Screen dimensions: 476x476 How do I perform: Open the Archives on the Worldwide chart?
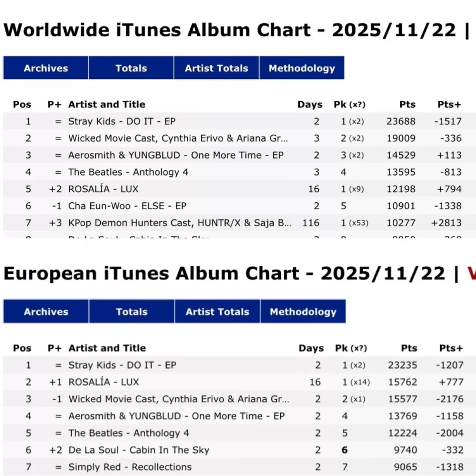click(x=45, y=68)
